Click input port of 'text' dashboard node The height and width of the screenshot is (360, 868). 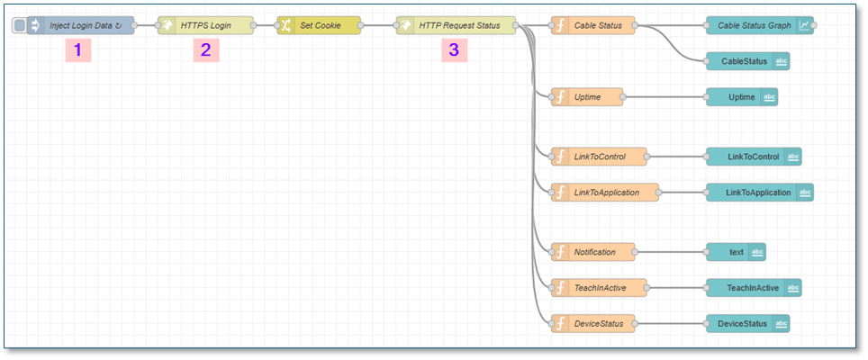(x=706, y=252)
